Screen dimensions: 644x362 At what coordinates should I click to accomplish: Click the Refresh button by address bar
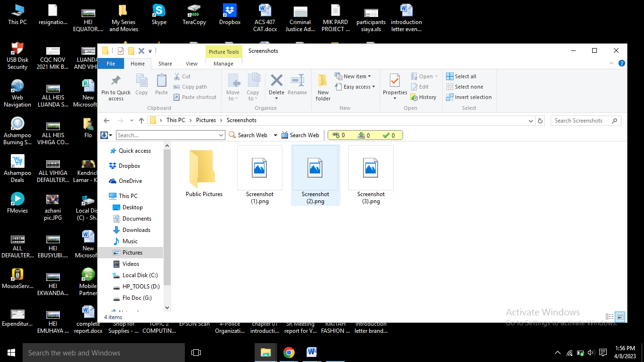point(540,121)
